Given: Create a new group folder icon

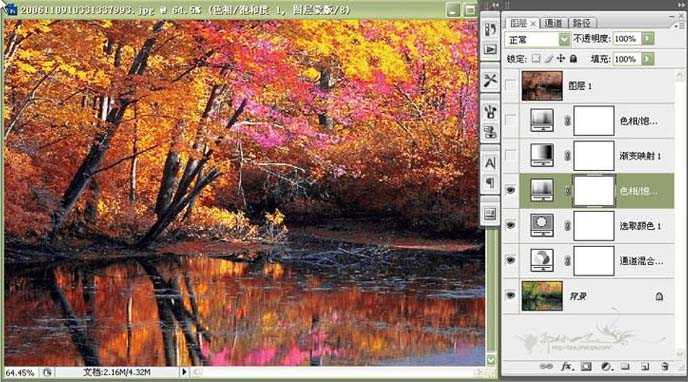Looking at the screenshot, I should tap(625, 367).
